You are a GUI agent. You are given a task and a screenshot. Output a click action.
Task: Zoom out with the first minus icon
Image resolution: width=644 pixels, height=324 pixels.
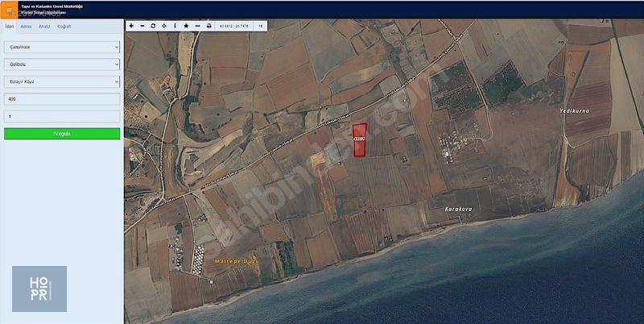(x=142, y=26)
